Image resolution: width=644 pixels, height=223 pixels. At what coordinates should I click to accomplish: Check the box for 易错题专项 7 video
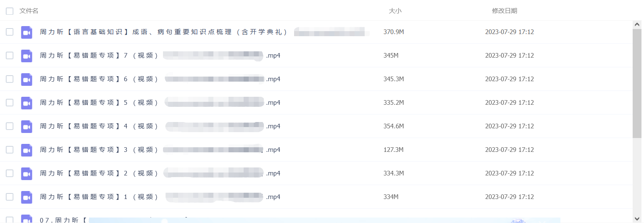(x=10, y=56)
